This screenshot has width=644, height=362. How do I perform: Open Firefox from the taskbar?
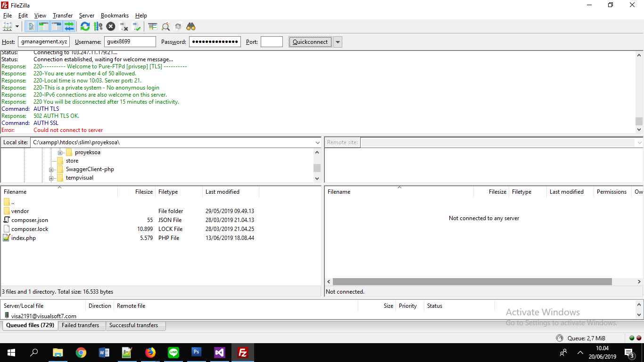(150, 353)
